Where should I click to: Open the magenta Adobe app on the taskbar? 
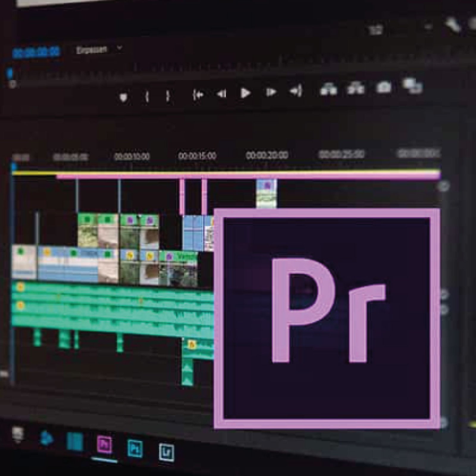click(x=104, y=444)
